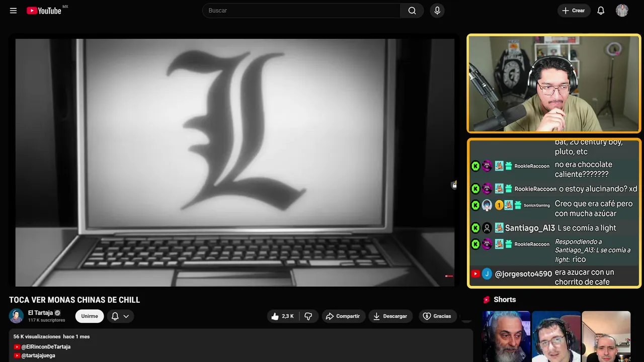Start voice search with microphone icon

(x=437, y=11)
